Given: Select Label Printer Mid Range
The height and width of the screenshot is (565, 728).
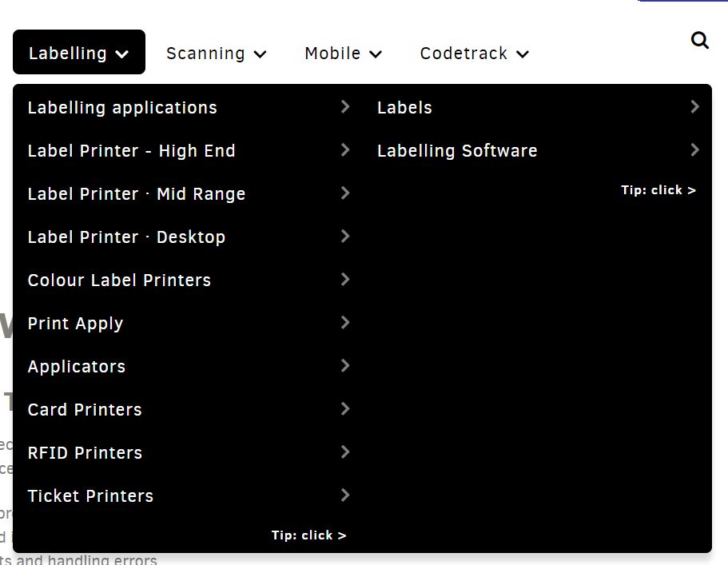Looking at the screenshot, I should click(x=137, y=194).
